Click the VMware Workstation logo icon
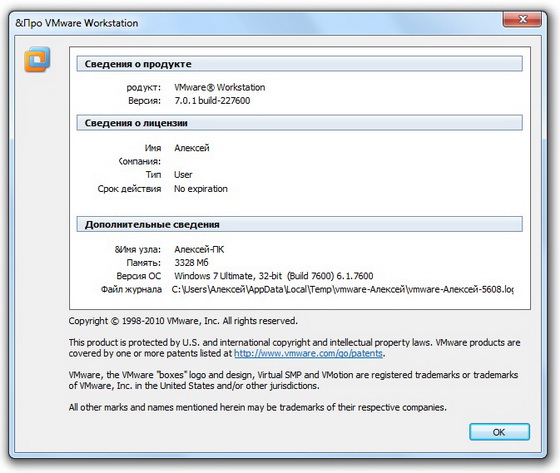The image size is (560, 473). pos(37,59)
